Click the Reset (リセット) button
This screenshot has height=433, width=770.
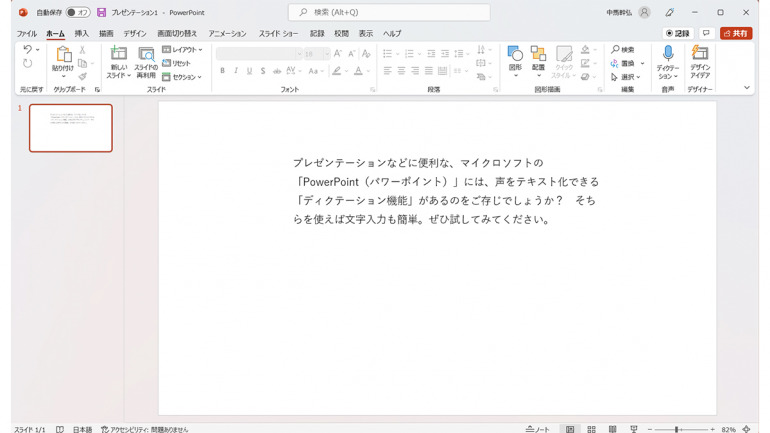tap(176, 63)
